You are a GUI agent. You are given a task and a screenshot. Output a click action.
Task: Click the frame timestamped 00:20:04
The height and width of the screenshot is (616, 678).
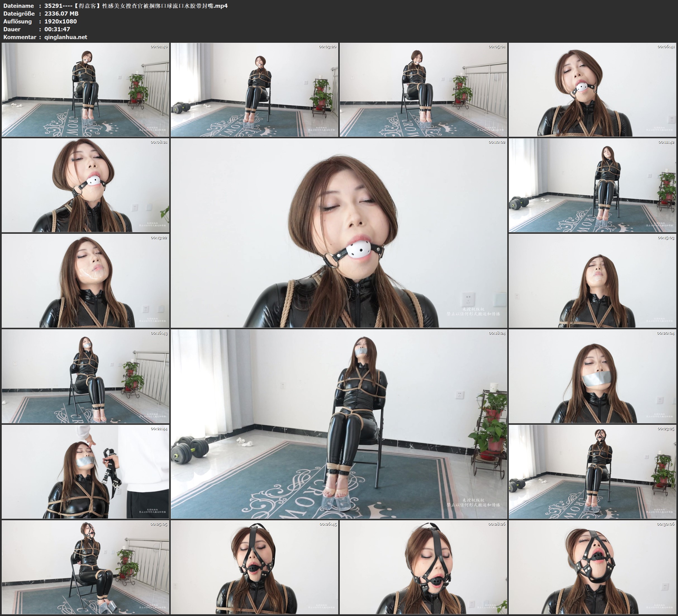592,376
